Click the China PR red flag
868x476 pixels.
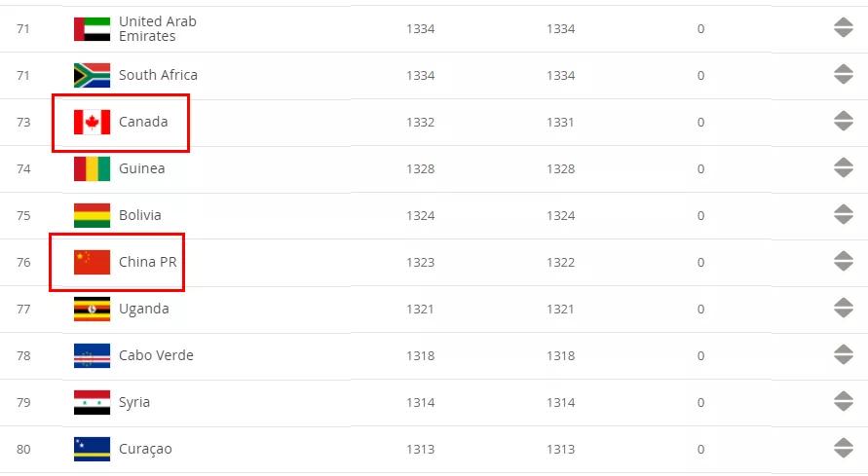[92, 262]
